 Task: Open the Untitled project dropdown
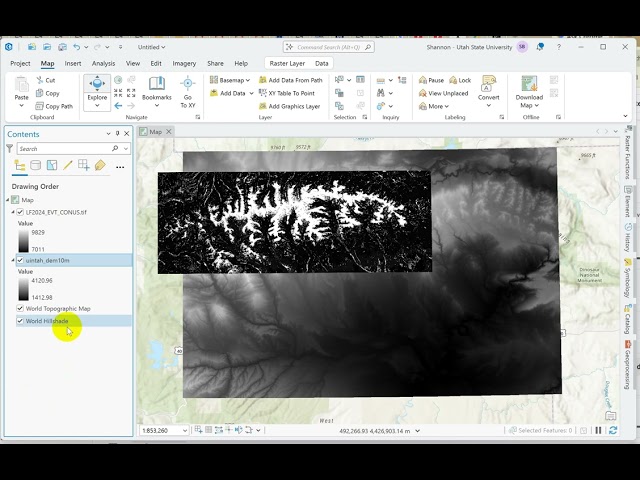[x=151, y=47]
